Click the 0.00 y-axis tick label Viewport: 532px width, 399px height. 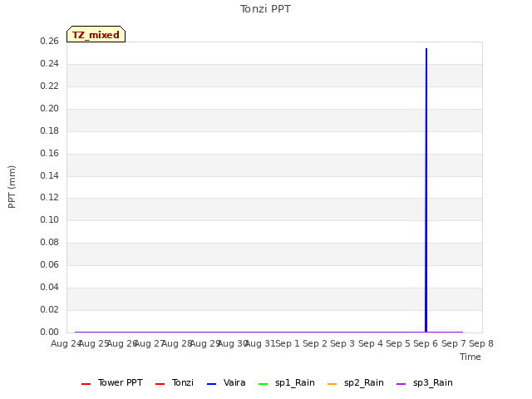[x=50, y=332]
